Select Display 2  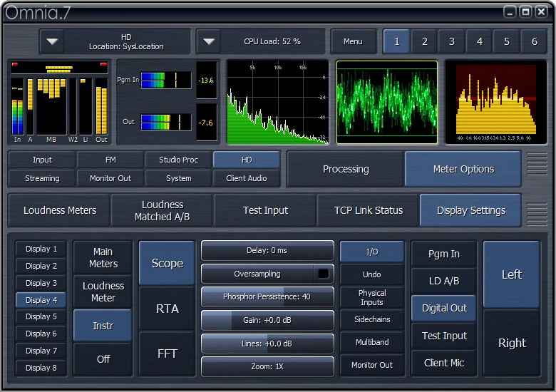(x=41, y=266)
